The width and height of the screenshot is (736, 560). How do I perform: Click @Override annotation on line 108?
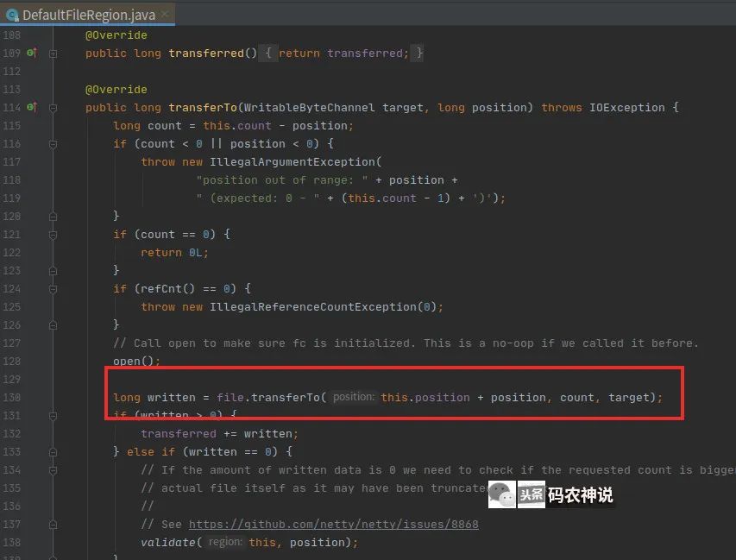(x=116, y=35)
